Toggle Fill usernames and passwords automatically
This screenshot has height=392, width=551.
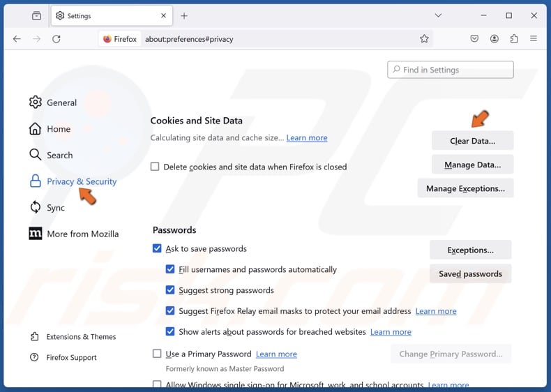click(170, 269)
